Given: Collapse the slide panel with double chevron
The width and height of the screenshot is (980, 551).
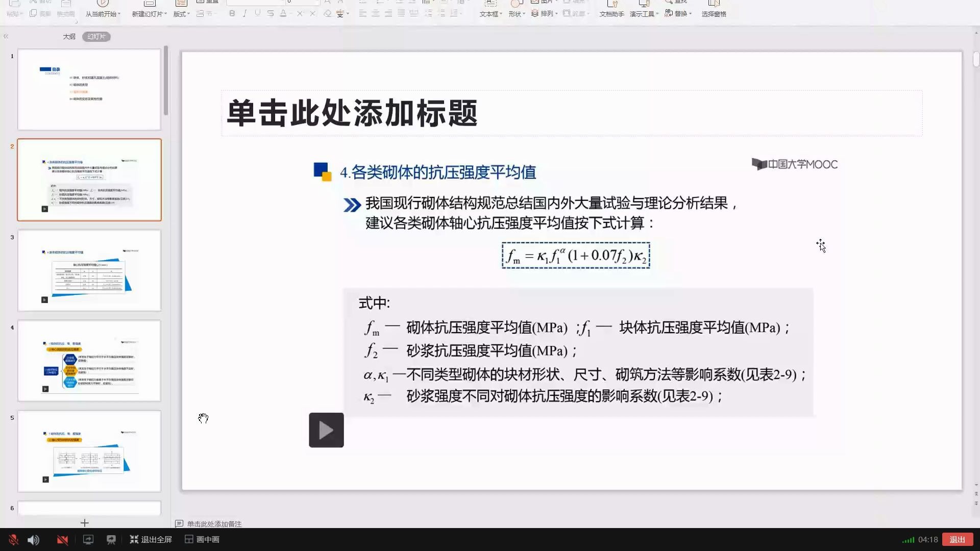Looking at the screenshot, I should [6, 37].
